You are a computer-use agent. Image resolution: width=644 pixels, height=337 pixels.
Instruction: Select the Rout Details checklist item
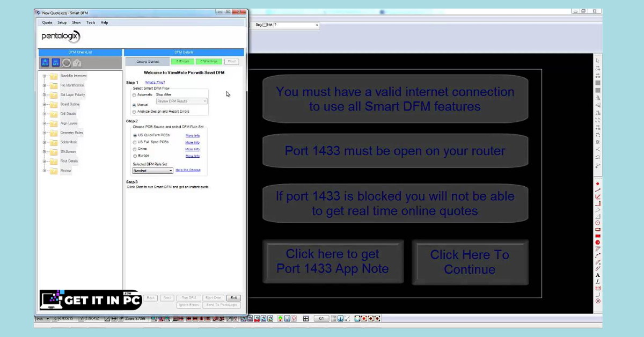69,161
